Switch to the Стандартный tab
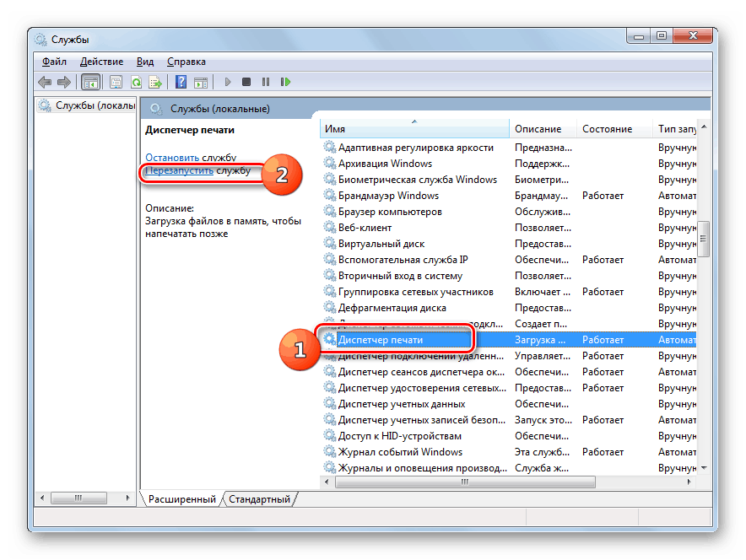This screenshot has width=746, height=560. coord(259,498)
